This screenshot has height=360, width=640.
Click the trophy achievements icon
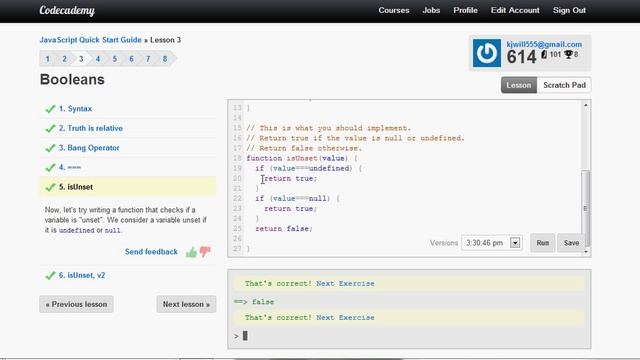(568, 54)
